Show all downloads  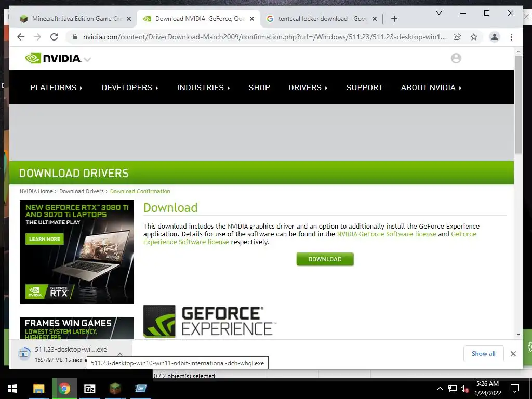tap(484, 354)
